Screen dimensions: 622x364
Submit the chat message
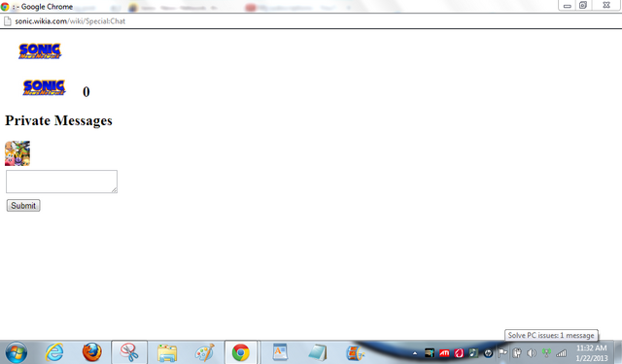23,206
